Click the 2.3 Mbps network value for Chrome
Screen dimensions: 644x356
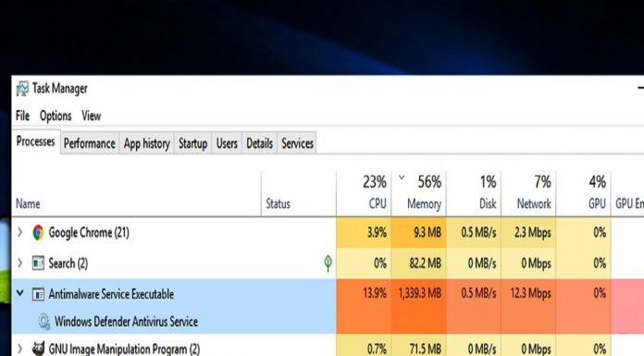(533, 232)
